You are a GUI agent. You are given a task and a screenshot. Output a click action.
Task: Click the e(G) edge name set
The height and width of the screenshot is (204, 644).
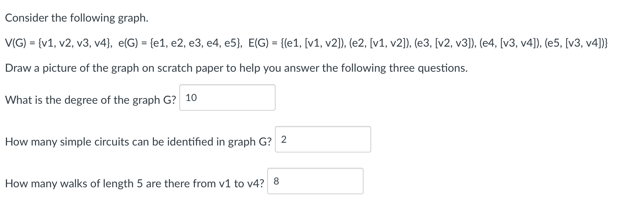coord(180,43)
